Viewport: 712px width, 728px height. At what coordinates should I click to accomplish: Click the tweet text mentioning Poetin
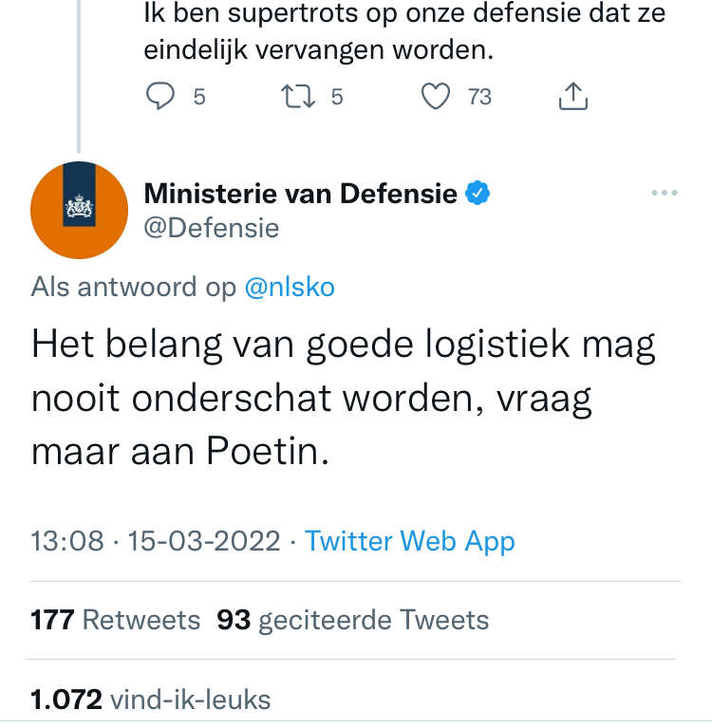343,399
